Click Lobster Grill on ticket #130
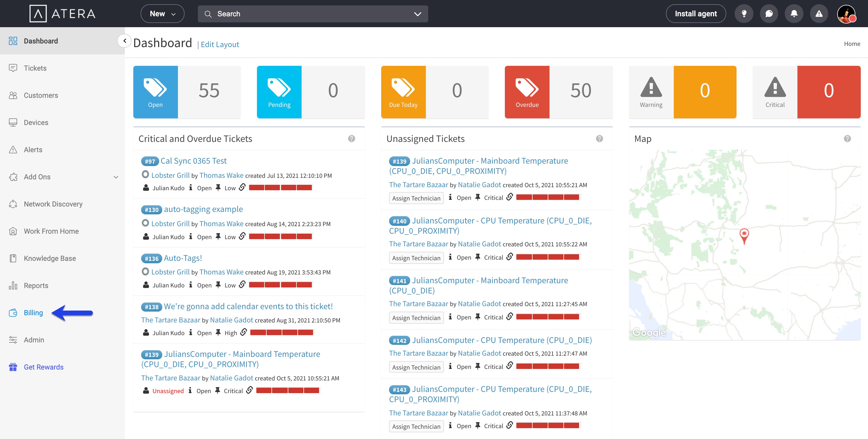Screen dimensions: 868x439 pyautogui.click(x=170, y=224)
